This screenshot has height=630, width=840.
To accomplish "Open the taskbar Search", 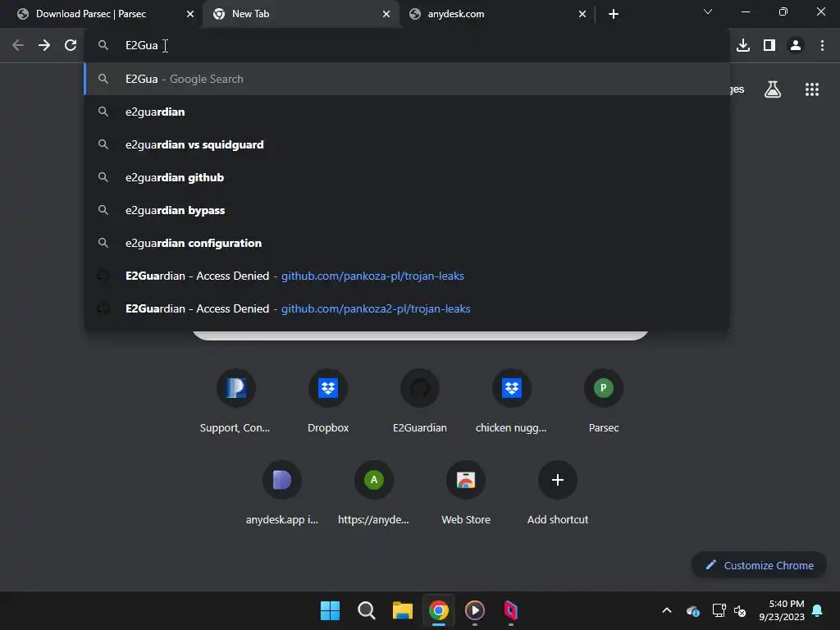I will [x=367, y=610].
